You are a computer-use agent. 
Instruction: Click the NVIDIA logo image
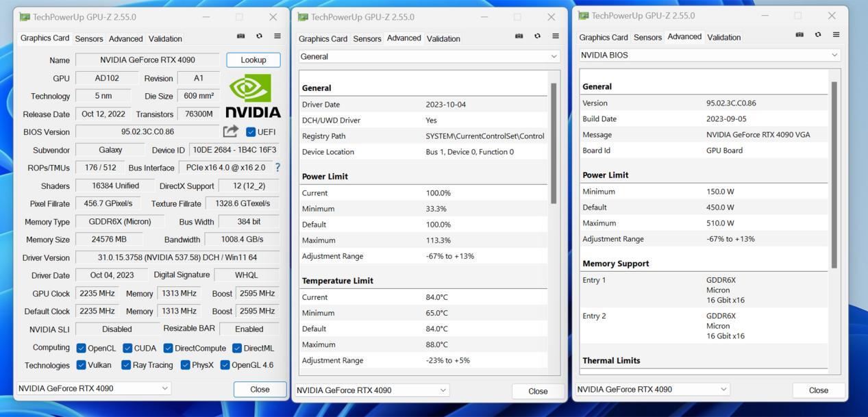[x=253, y=97]
